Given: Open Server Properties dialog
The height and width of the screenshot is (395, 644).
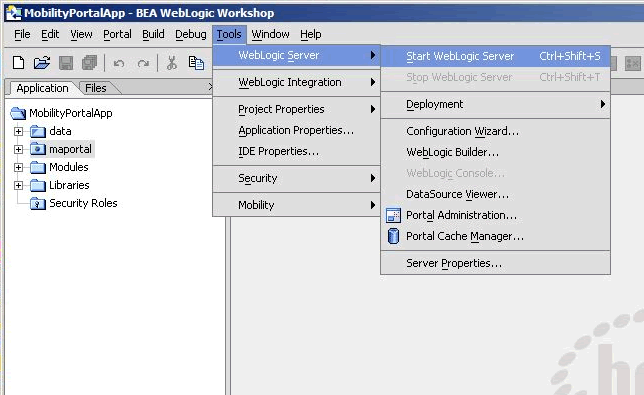Looking at the screenshot, I should pyautogui.click(x=495, y=263).
